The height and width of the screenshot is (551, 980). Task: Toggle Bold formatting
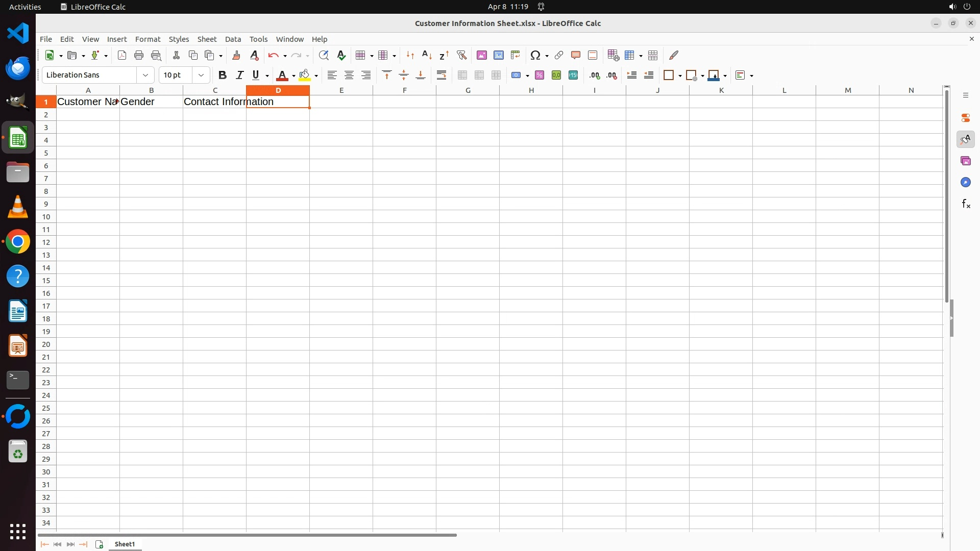[222, 76]
